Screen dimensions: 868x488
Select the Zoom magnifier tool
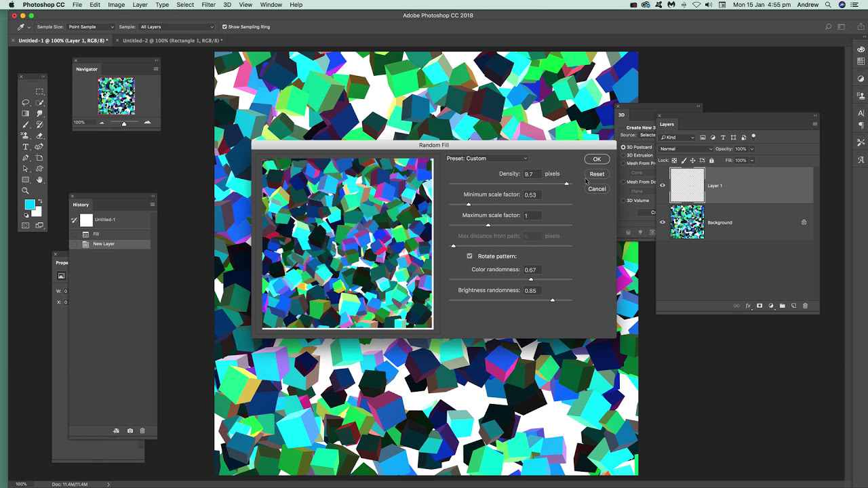26,190
